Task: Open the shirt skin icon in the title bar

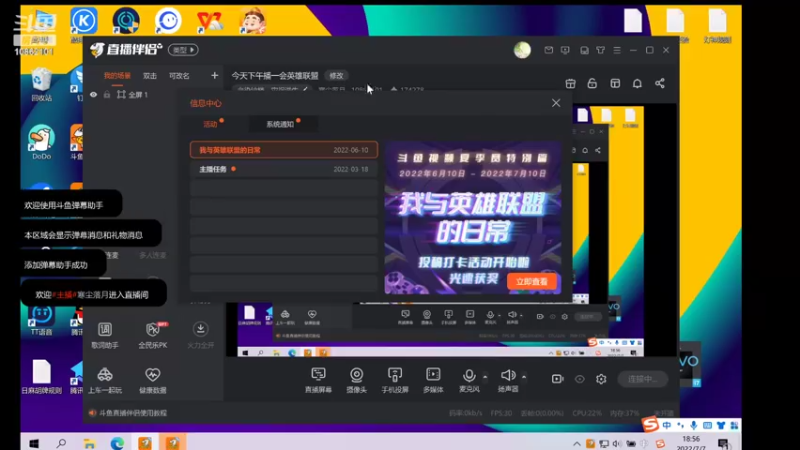Action: tap(601, 50)
